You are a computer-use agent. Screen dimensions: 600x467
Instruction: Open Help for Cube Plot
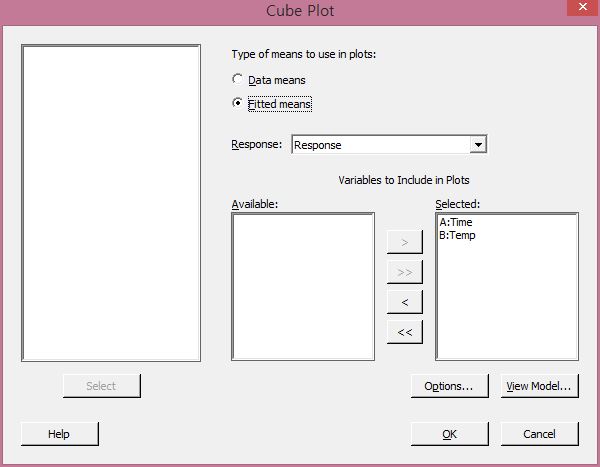(59, 434)
